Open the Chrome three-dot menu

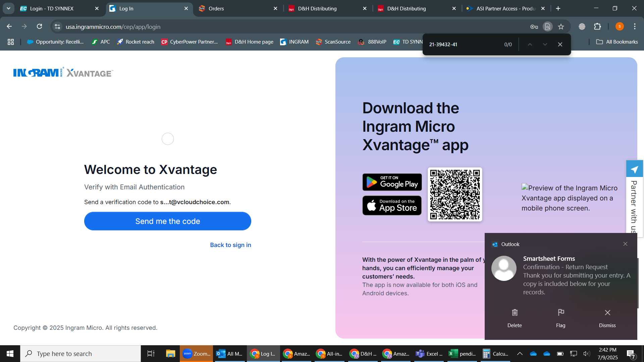tap(635, 26)
